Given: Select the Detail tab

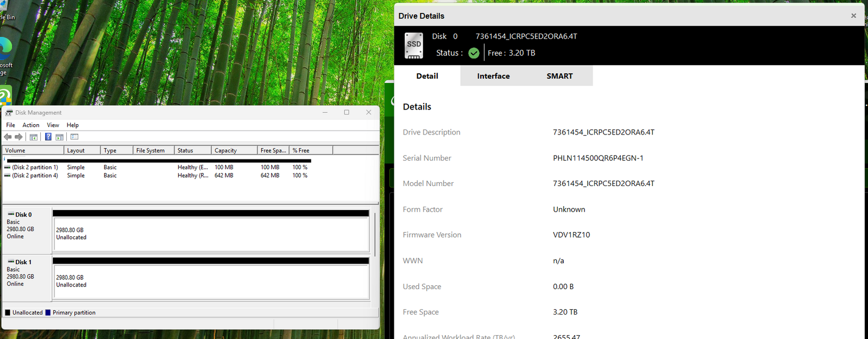Looking at the screenshot, I should 427,76.
